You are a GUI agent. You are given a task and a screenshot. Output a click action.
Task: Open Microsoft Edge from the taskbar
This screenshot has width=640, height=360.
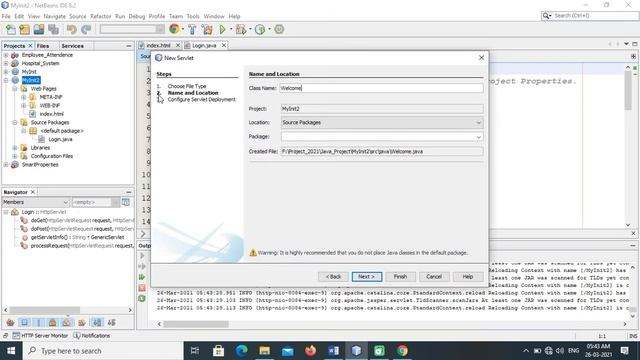point(242,351)
